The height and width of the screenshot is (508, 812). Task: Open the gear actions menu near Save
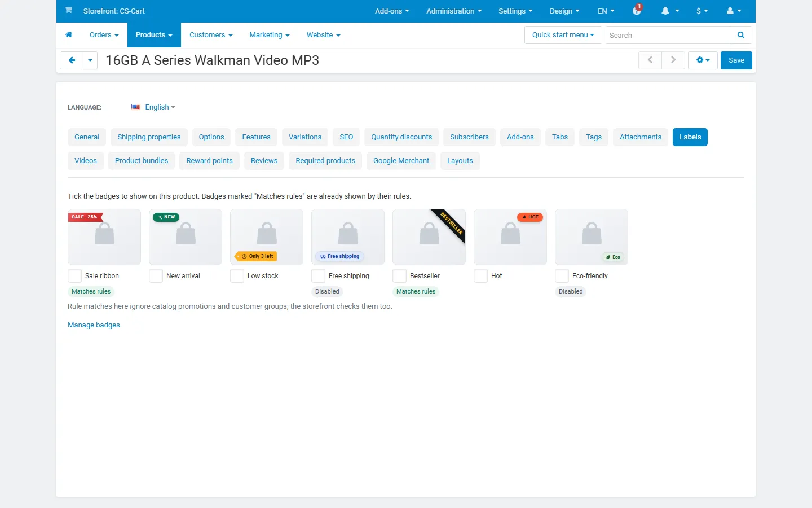coord(703,60)
